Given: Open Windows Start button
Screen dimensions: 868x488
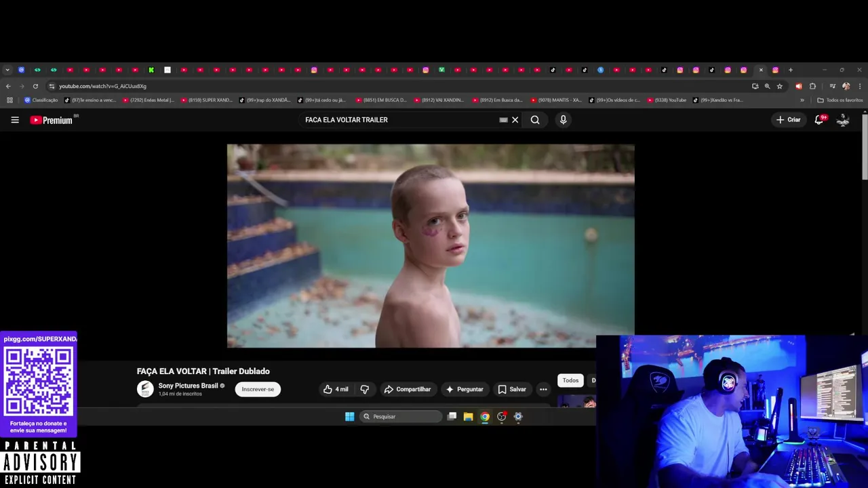Looking at the screenshot, I should pos(349,416).
